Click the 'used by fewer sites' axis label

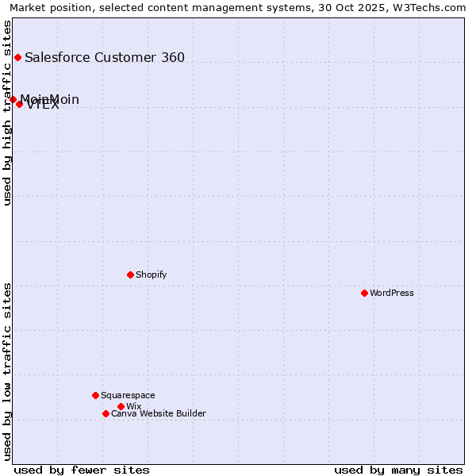(82, 470)
